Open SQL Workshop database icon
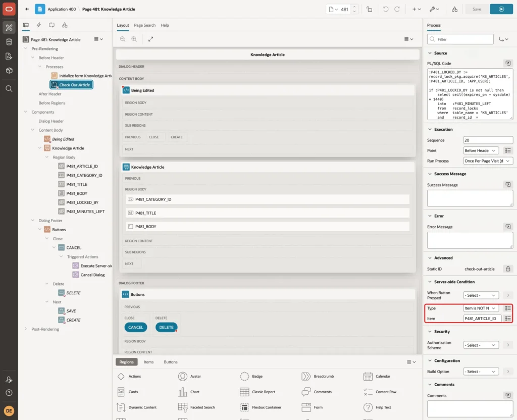Image resolution: width=517 pixels, height=420 pixels. (9, 42)
